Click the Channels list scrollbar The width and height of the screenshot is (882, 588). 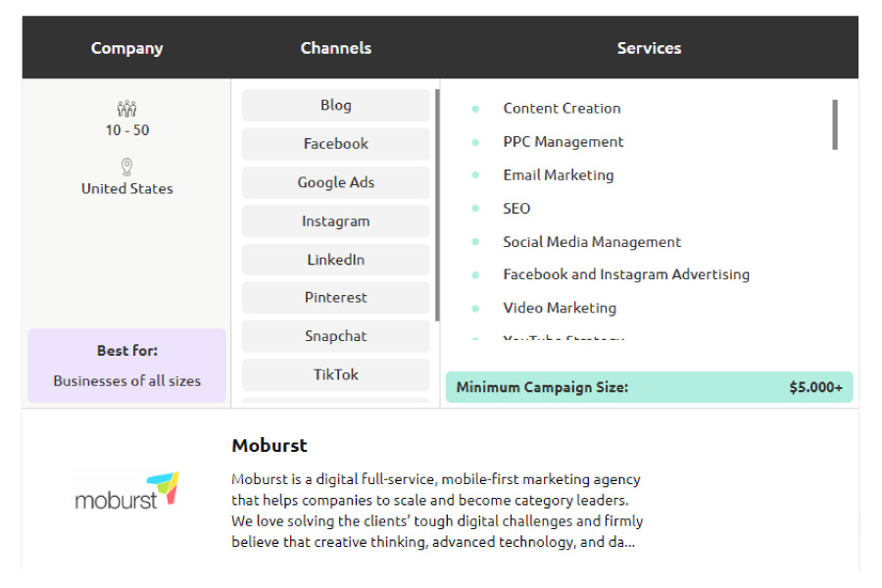(x=437, y=206)
